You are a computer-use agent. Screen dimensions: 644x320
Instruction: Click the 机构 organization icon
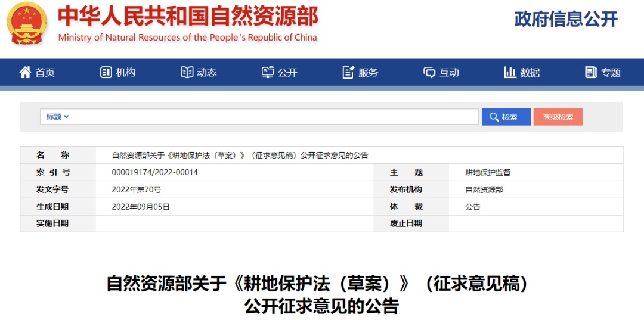tap(106, 72)
